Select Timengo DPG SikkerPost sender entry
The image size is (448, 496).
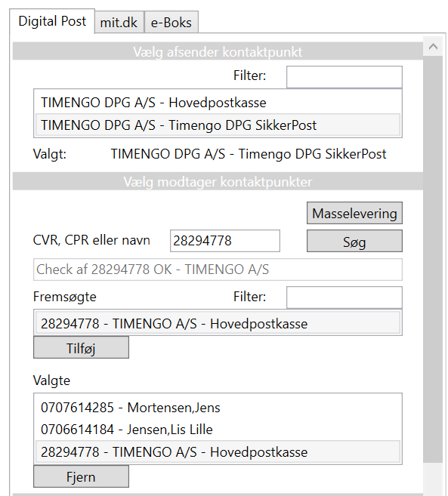pyautogui.click(x=218, y=125)
